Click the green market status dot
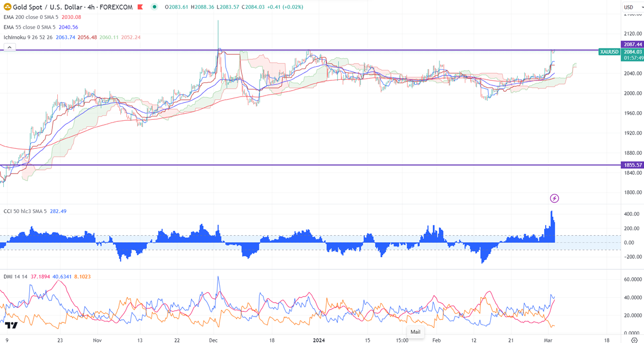Image resolution: width=644 pixels, height=343 pixels. (154, 7)
